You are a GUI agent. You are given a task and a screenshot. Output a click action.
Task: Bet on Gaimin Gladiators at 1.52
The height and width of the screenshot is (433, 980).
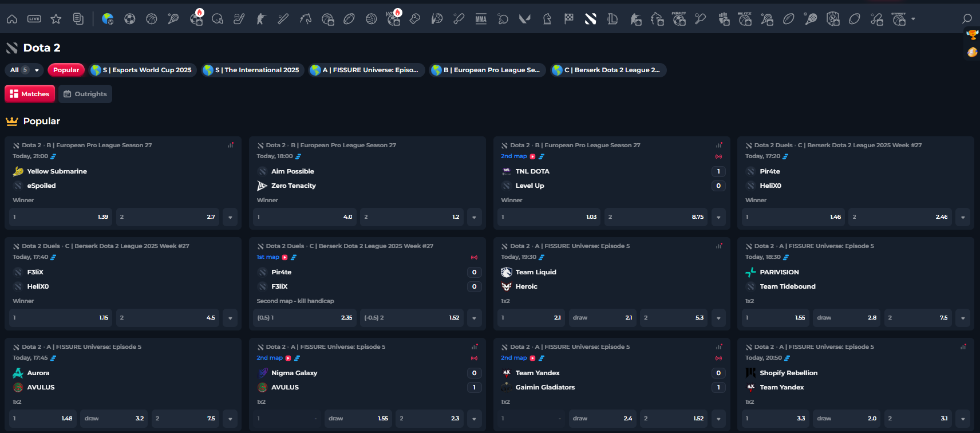pyautogui.click(x=674, y=419)
